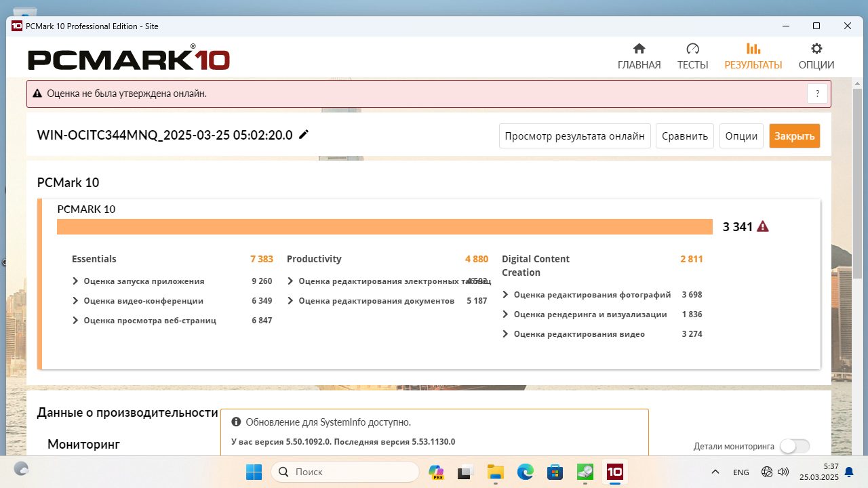Click Просмотр результата онлайн button
The width and height of the screenshot is (868, 488).
pyautogui.click(x=575, y=136)
